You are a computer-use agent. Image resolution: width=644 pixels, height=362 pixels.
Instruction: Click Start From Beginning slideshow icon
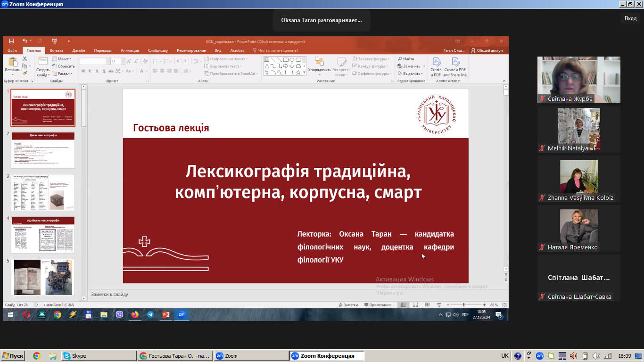coord(54,41)
